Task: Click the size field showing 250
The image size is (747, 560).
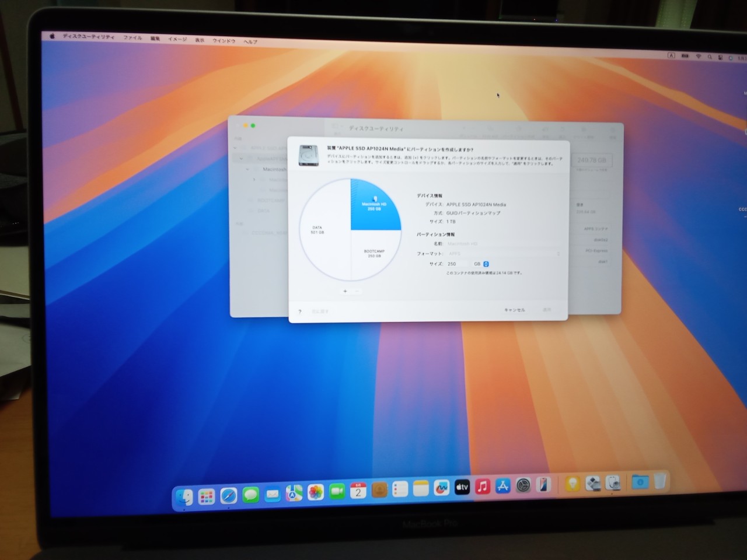Action: (458, 264)
